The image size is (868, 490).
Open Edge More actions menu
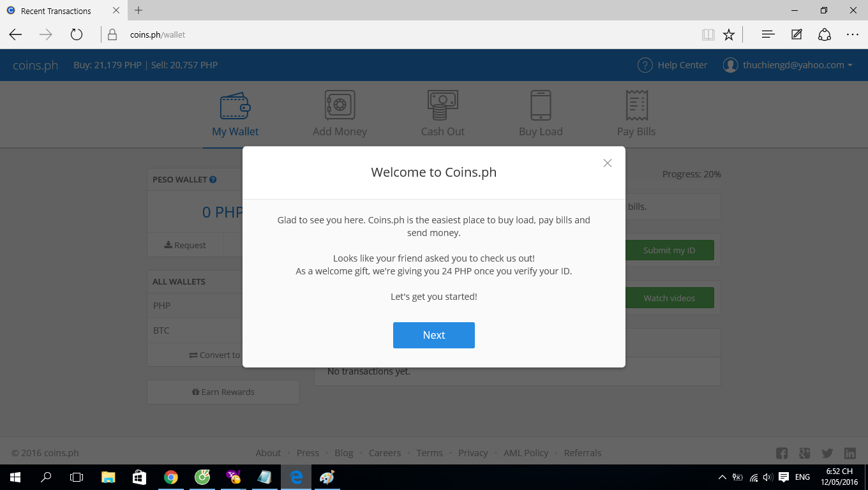[853, 34]
